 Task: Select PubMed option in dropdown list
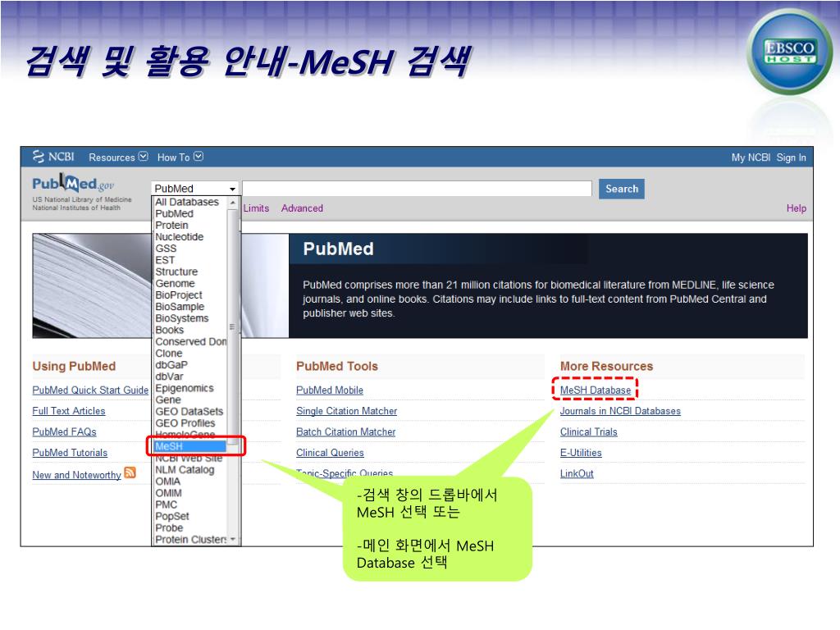174,214
